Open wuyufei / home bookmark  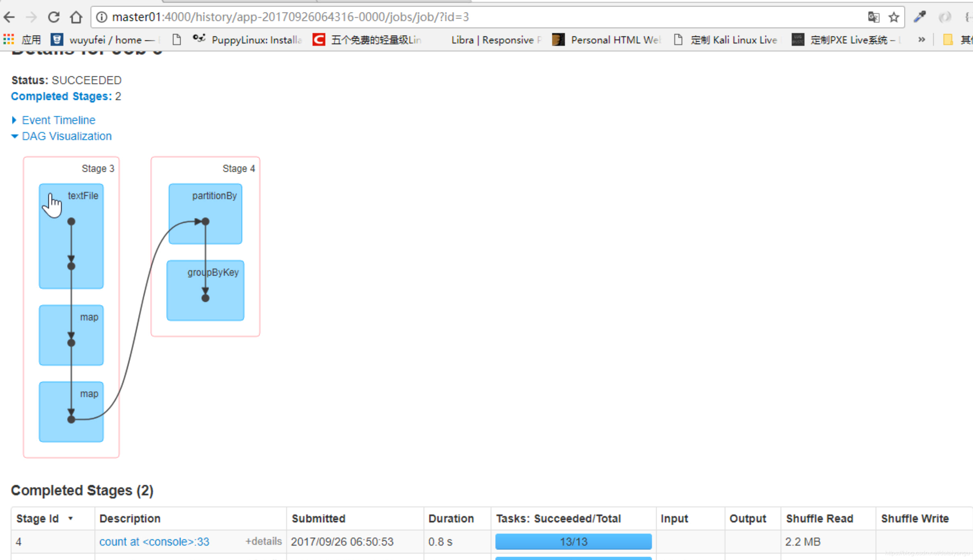click(x=103, y=40)
